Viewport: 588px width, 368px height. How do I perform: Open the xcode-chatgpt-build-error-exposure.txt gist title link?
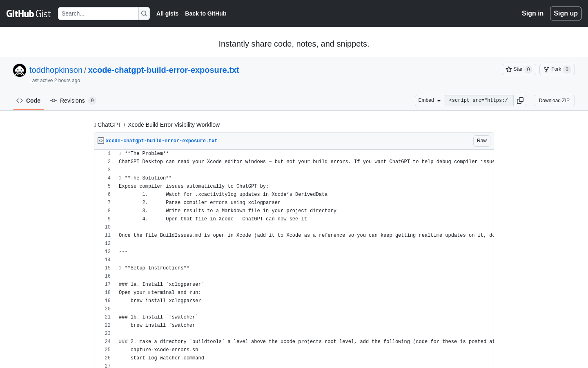[x=163, y=70]
